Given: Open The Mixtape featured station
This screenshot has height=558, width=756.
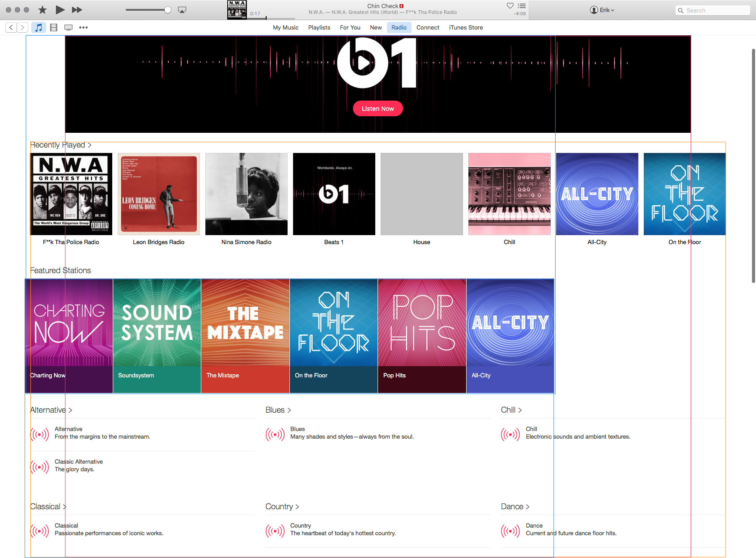Looking at the screenshot, I should [x=246, y=336].
